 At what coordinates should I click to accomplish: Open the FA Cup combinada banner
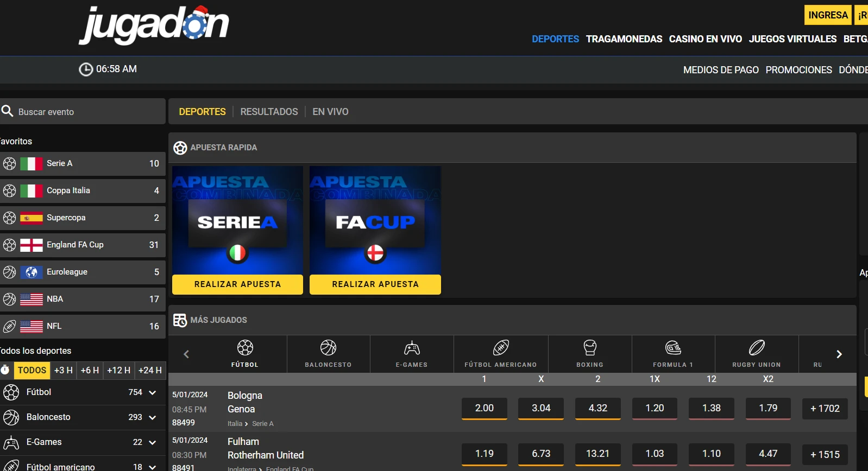(x=375, y=220)
